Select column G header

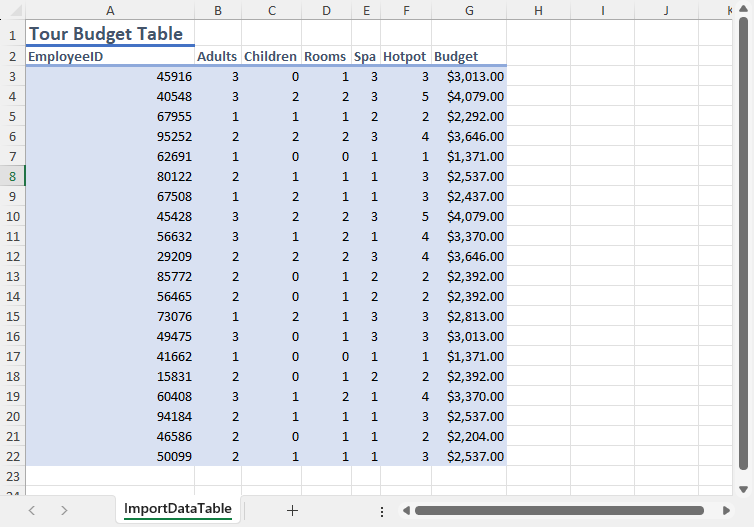[469, 10]
